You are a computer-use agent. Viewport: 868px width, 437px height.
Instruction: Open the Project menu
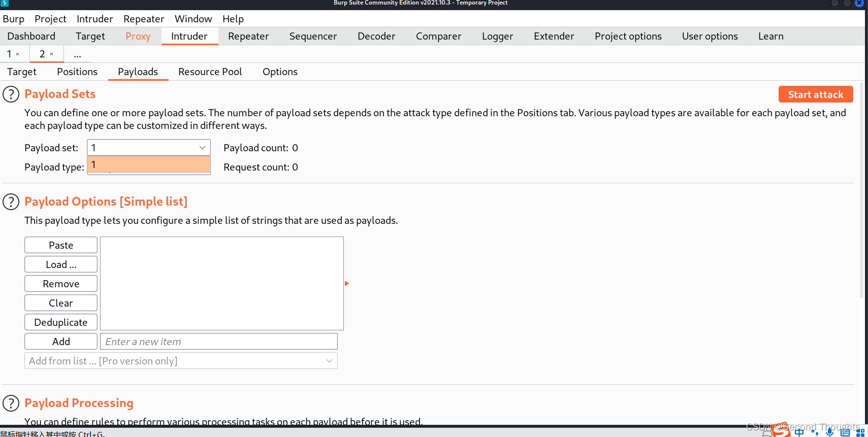[x=50, y=19]
